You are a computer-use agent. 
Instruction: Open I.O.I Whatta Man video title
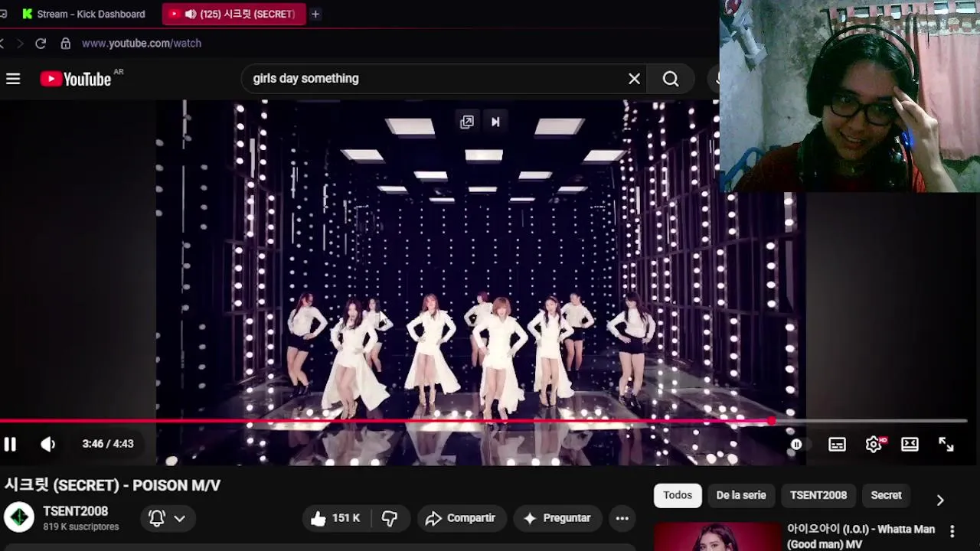tap(861, 536)
